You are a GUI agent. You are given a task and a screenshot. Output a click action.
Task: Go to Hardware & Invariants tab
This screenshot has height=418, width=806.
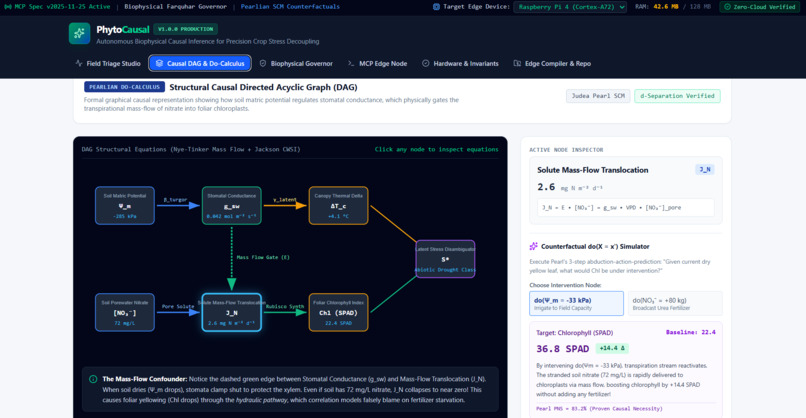(460, 63)
